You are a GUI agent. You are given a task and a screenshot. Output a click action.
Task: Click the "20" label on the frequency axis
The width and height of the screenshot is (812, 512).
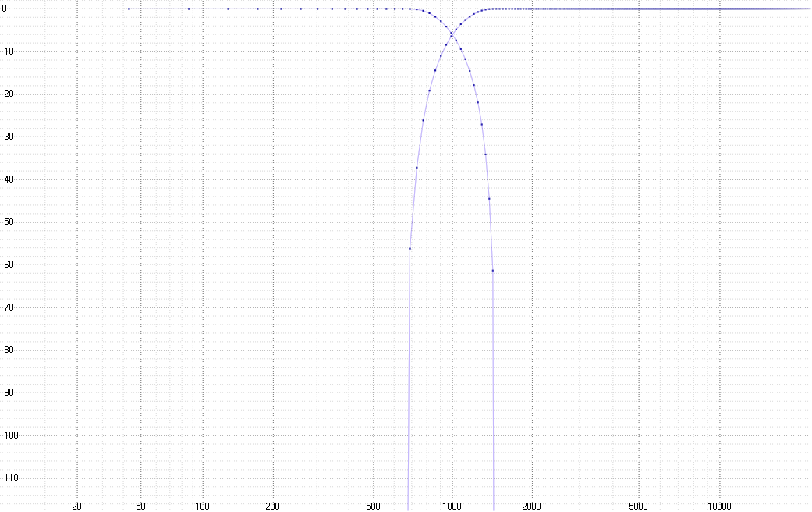76,507
